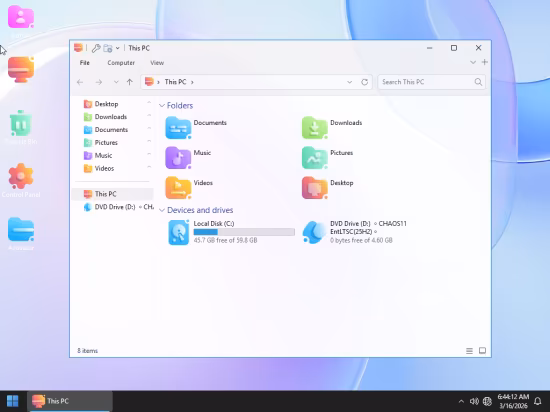
Task: Switch to details view icon in status bar
Action: (469, 351)
